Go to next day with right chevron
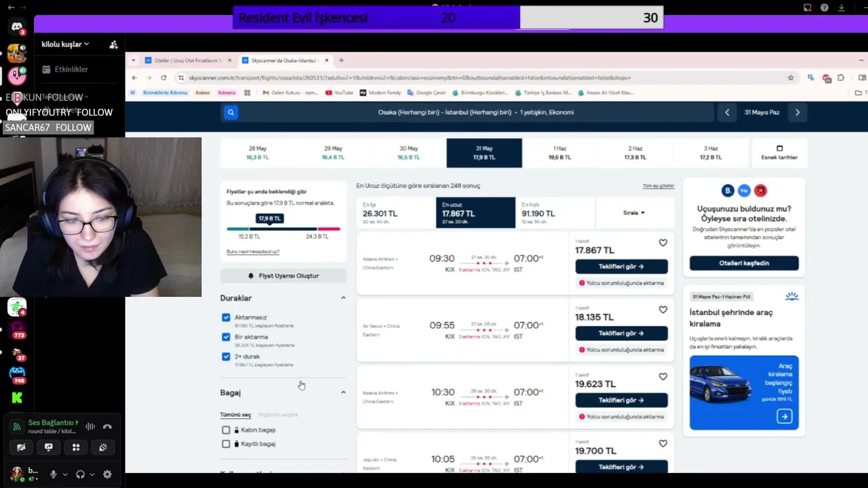The height and width of the screenshot is (488, 868). coord(797,113)
